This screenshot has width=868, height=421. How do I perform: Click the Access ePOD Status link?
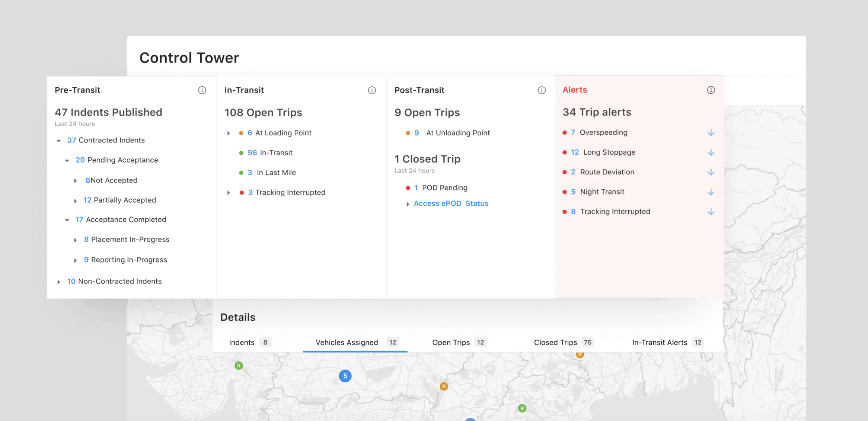(x=451, y=203)
